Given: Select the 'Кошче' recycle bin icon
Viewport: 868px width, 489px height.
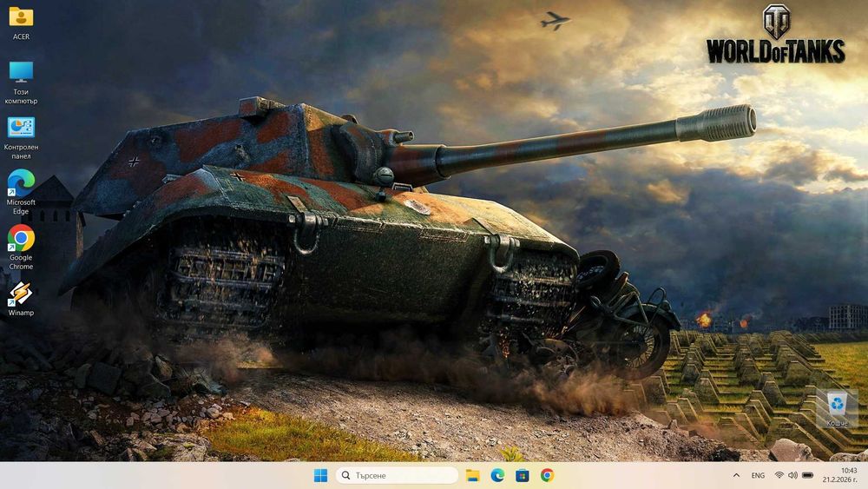Looking at the screenshot, I should coord(837,408).
